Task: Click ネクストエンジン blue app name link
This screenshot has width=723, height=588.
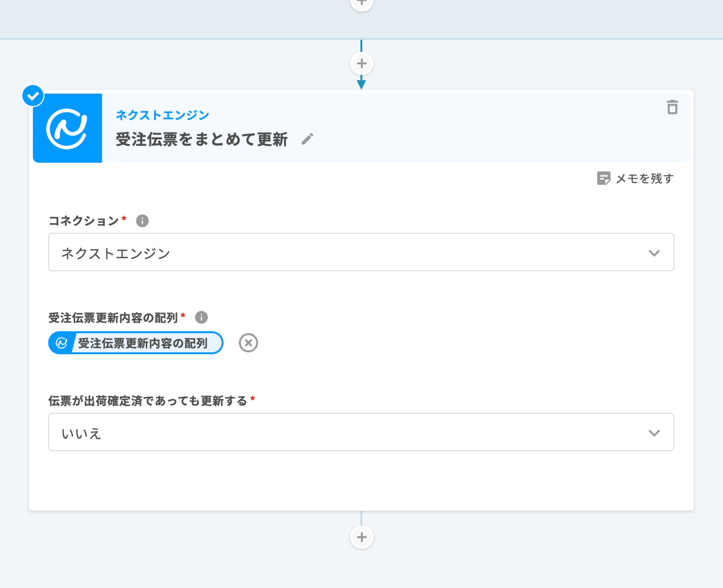Action: (162, 115)
